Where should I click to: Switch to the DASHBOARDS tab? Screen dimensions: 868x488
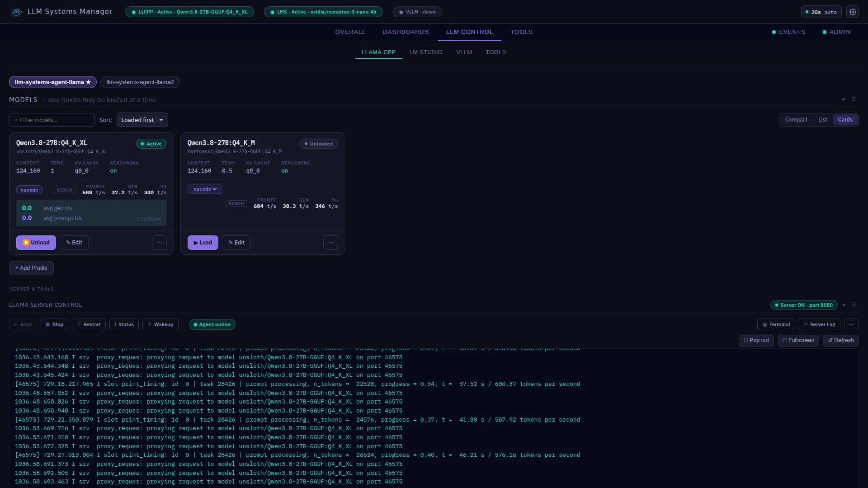406,32
